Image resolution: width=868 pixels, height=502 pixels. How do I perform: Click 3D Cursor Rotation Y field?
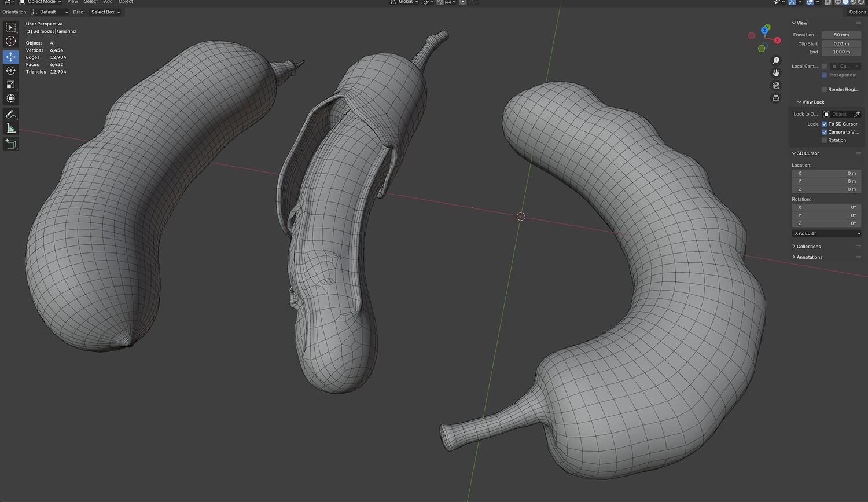(826, 215)
